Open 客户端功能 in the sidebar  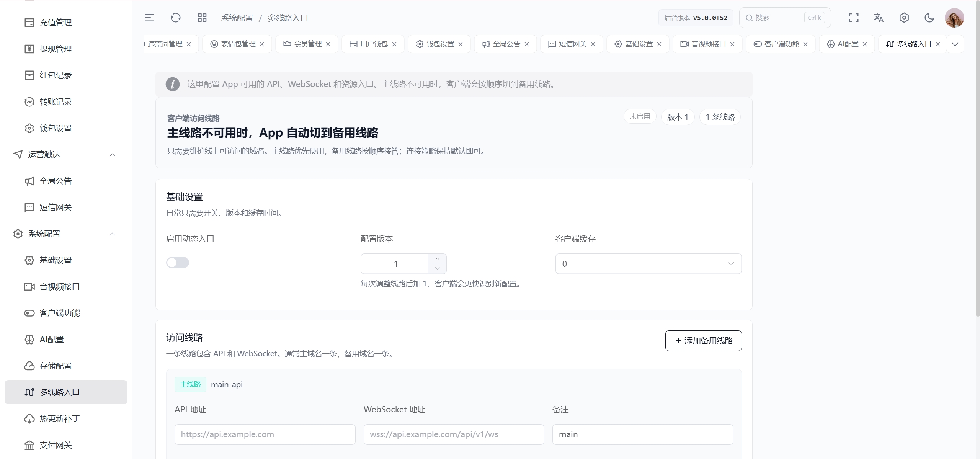click(66, 313)
